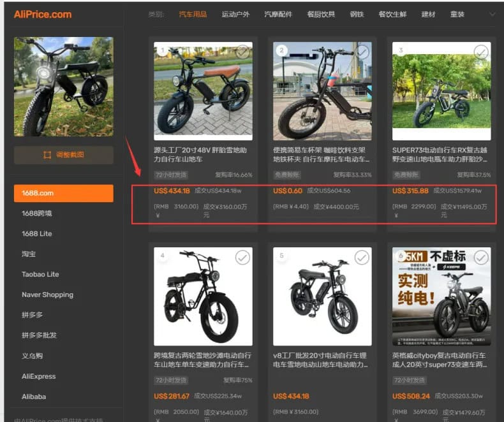Viewport: 504px width, 422px height.
Task: Click the AliPrice.com logo
Action: click(x=43, y=14)
